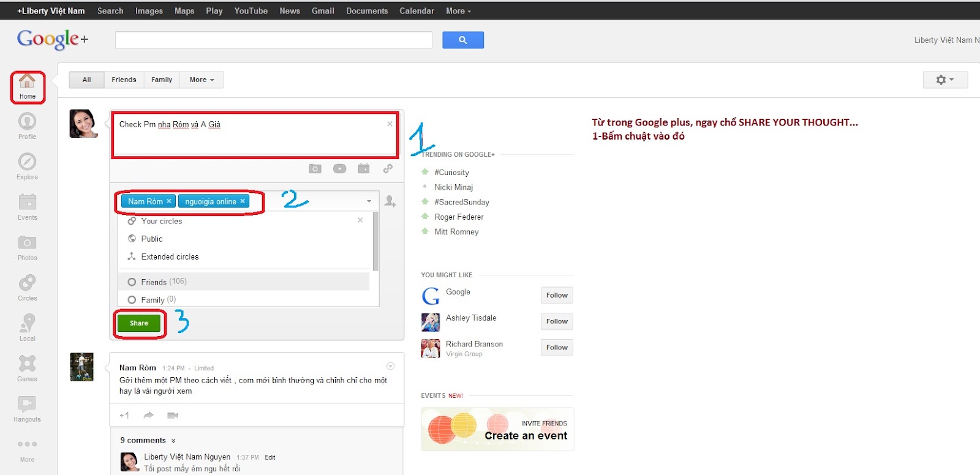Image resolution: width=980 pixels, height=475 pixels.
Task: Click the blue search magnifier button
Action: [463, 40]
